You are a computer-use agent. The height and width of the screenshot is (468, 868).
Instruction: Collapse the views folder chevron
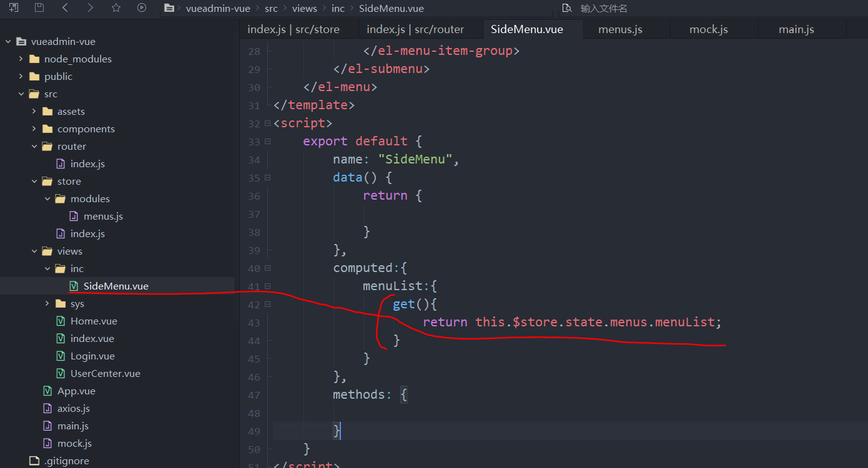click(x=34, y=251)
